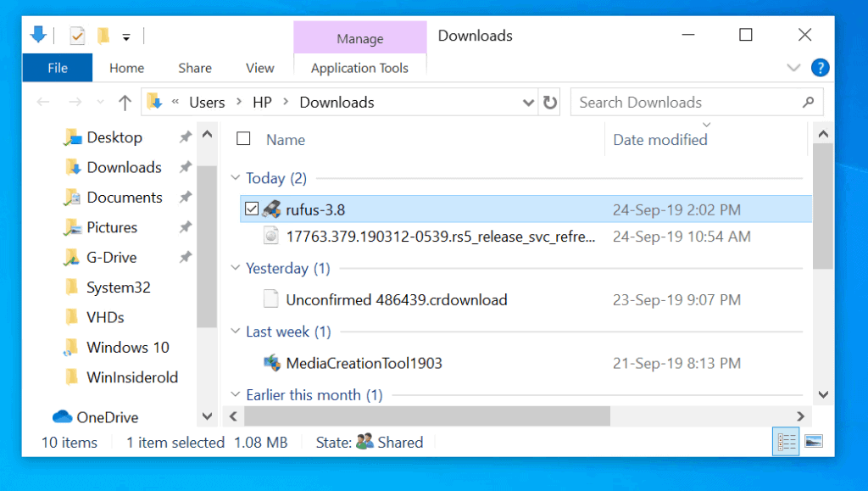Select Unconfirmed 486439.crdownload file
This screenshot has height=491, width=868.
[x=526, y=299]
